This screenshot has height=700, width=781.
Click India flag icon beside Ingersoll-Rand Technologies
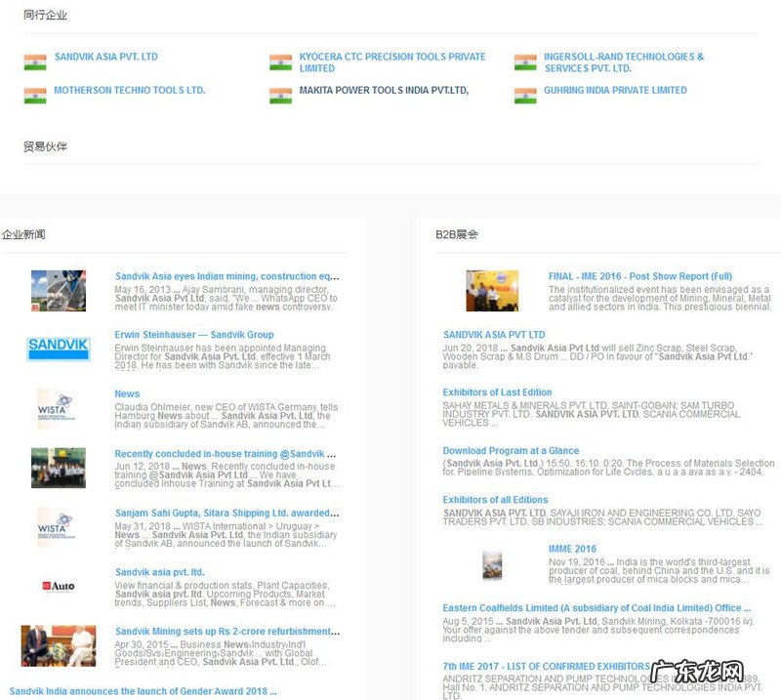click(525, 62)
